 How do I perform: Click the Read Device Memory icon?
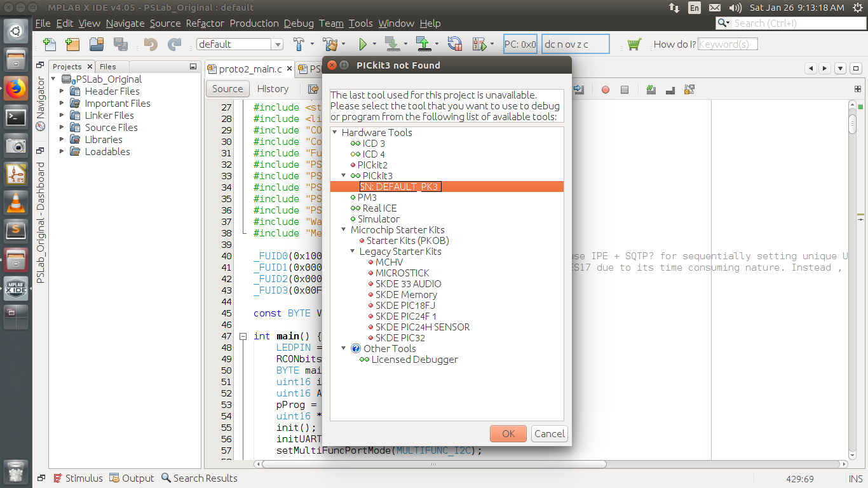424,44
